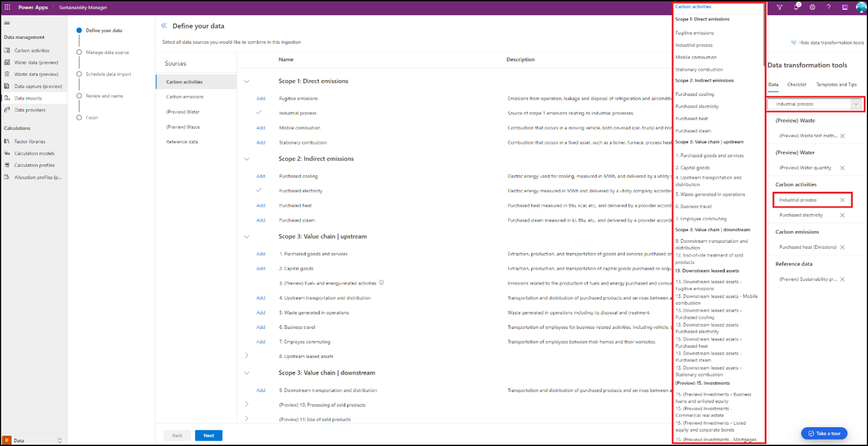
Task: Open the notifications bell
Action: (x=796, y=7)
